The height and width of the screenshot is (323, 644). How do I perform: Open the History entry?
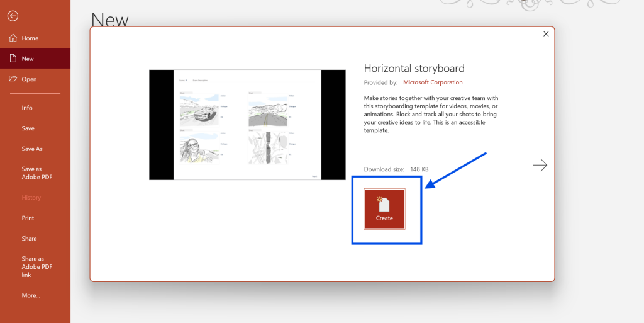[x=31, y=198]
